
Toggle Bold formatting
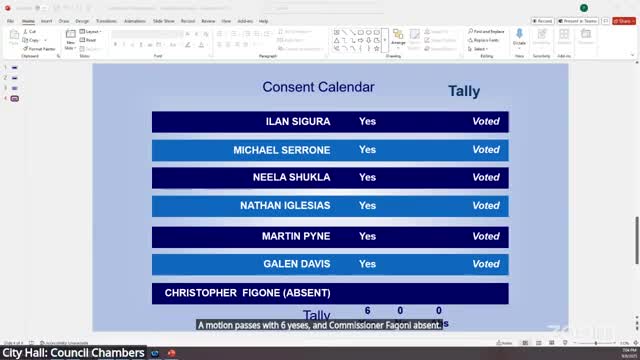pyautogui.click(x=116, y=44)
